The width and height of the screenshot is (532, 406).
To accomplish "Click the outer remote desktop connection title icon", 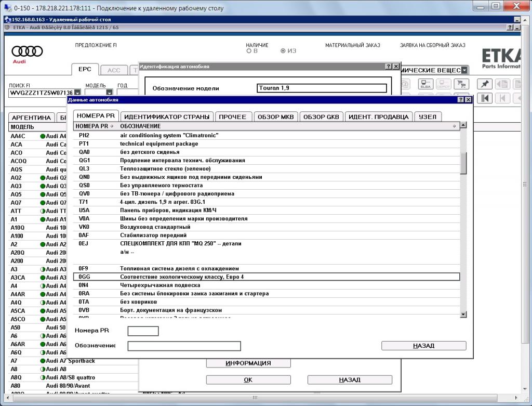I will pos(7,7).
